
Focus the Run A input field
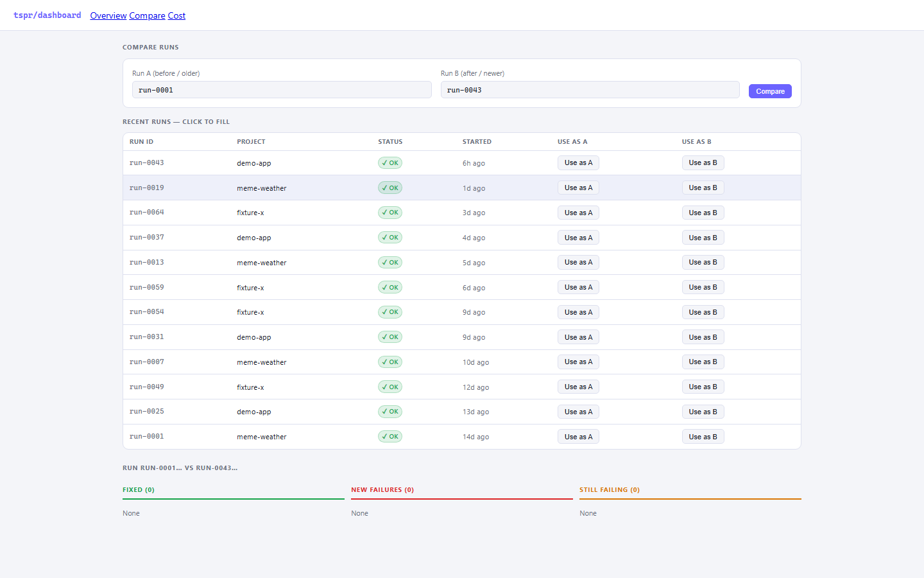pos(282,90)
